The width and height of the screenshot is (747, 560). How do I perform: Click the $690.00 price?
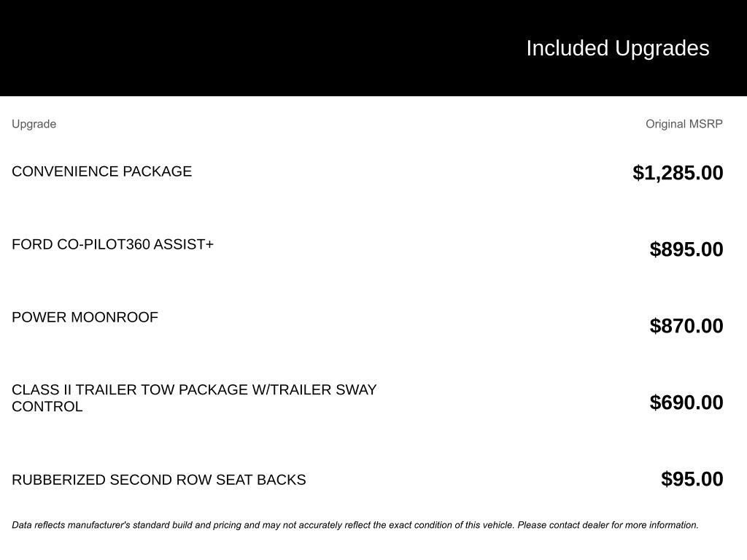point(686,402)
